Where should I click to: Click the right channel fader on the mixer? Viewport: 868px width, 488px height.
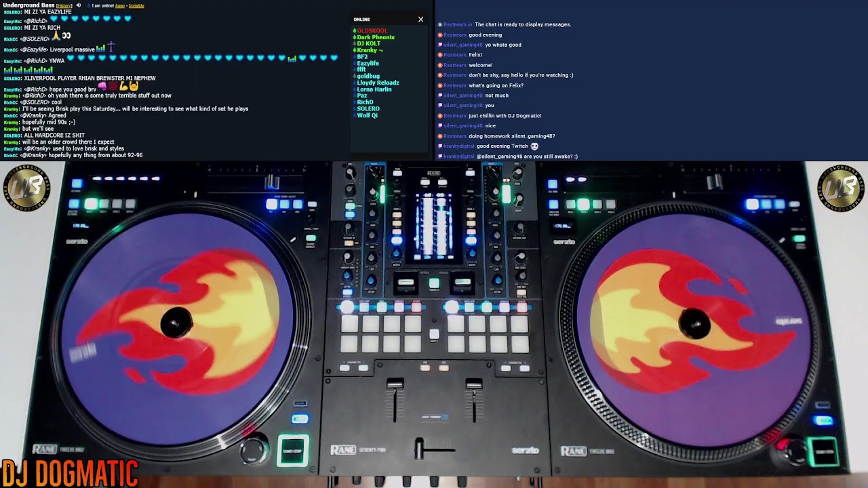[473, 384]
